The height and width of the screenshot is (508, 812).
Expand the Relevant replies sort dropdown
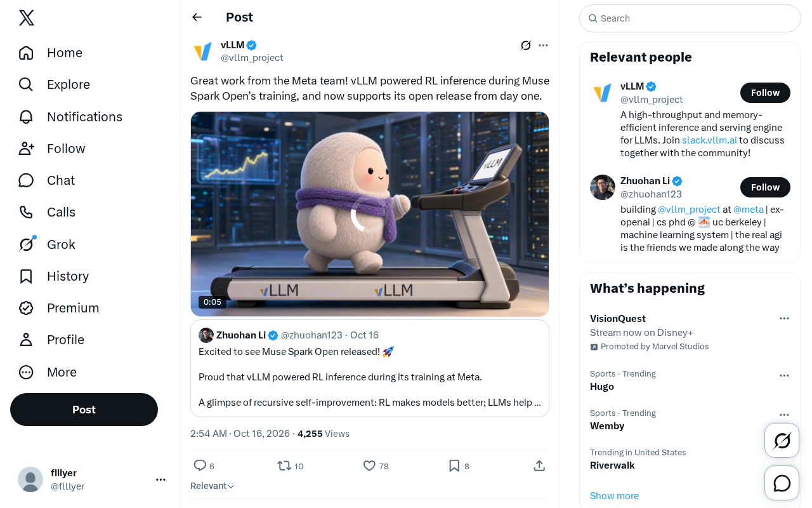[x=213, y=486]
